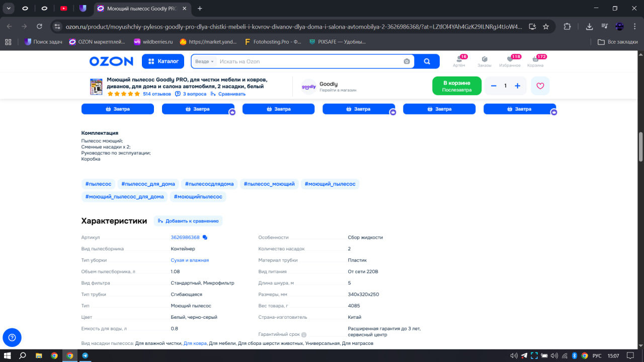Add product to favorites with heart icon
This screenshot has width=644, height=362.
540,86
